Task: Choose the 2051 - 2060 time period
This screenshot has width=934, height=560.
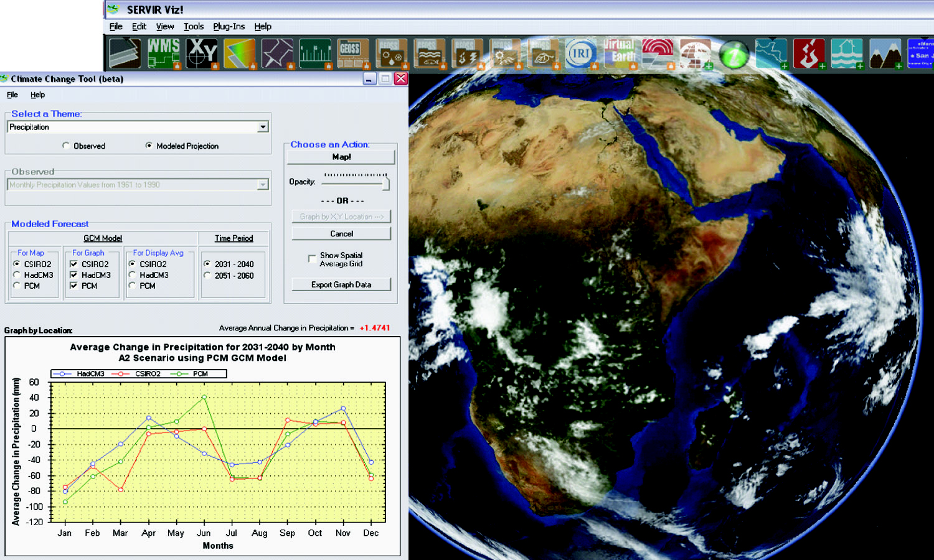Action: tap(207, 275)
